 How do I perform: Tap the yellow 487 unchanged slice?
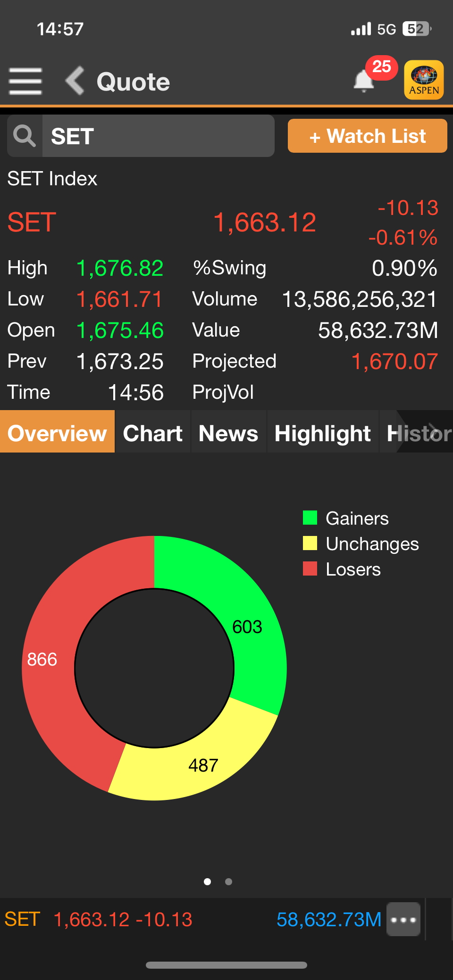(203, 765)
